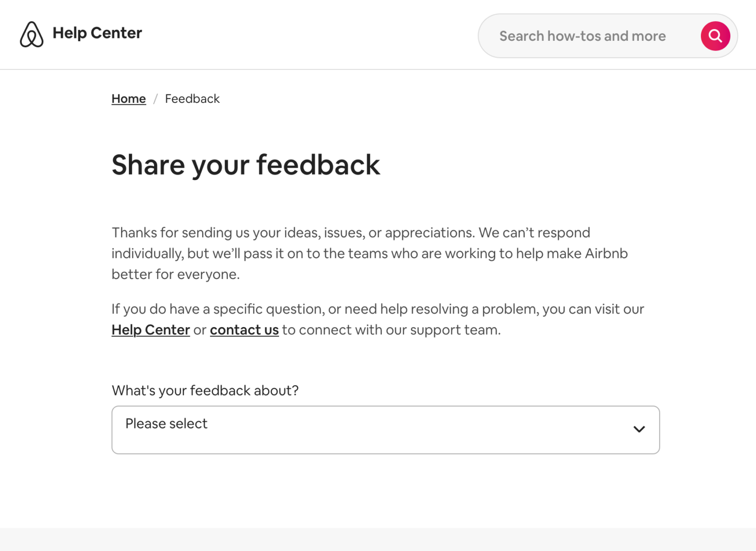The width and height of the screenshot is (756, 551).
Task: Open the underlined Help Center paragraph link
Action: pos(151,330)
